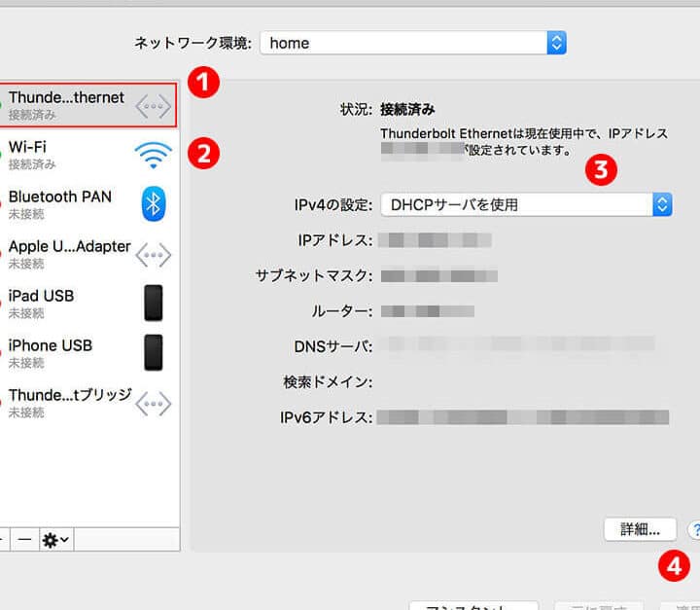Click the Apple USB Adapter ethernet icon
The height and width of the screenshot is (610, 700).
click(153, 254)
